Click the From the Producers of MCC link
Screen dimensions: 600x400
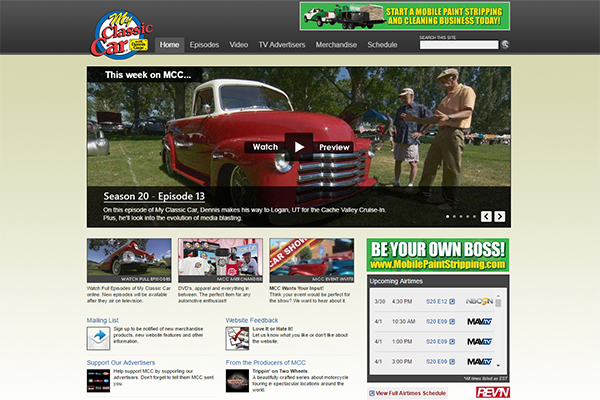[266, 362]
